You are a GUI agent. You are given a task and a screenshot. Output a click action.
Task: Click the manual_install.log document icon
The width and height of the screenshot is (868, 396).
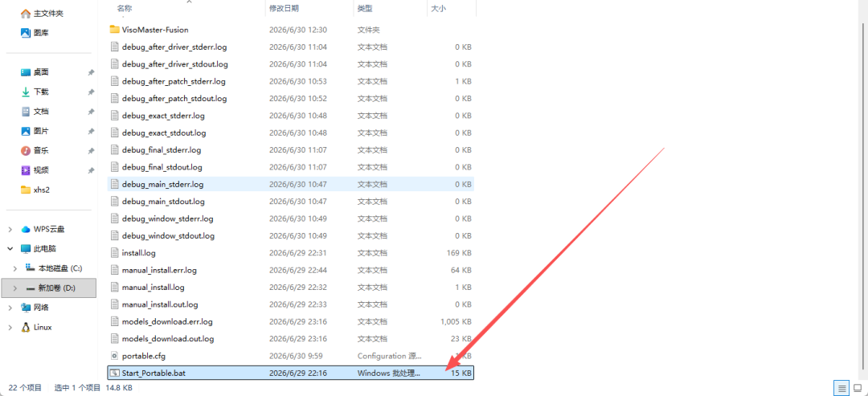coord(115,287)
